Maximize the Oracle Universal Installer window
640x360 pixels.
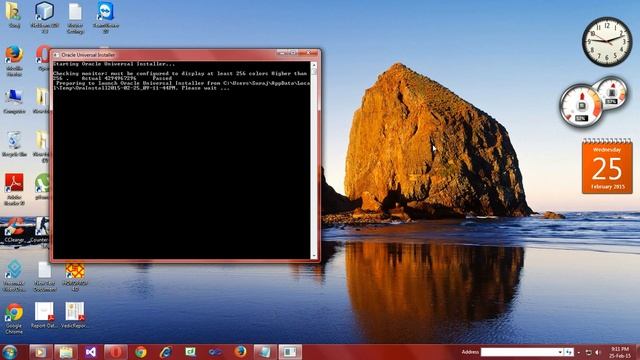pyautogui.click(x=293, y=53)
